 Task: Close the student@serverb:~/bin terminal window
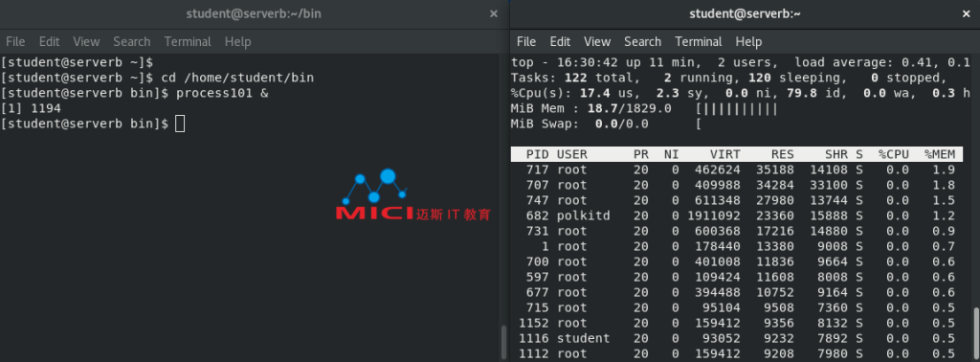[x=494, y=13]
